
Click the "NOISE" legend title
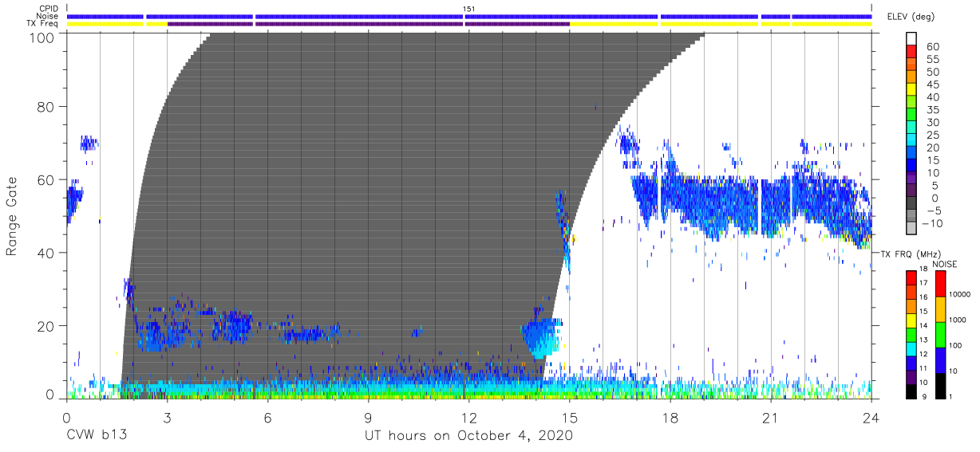944,264
